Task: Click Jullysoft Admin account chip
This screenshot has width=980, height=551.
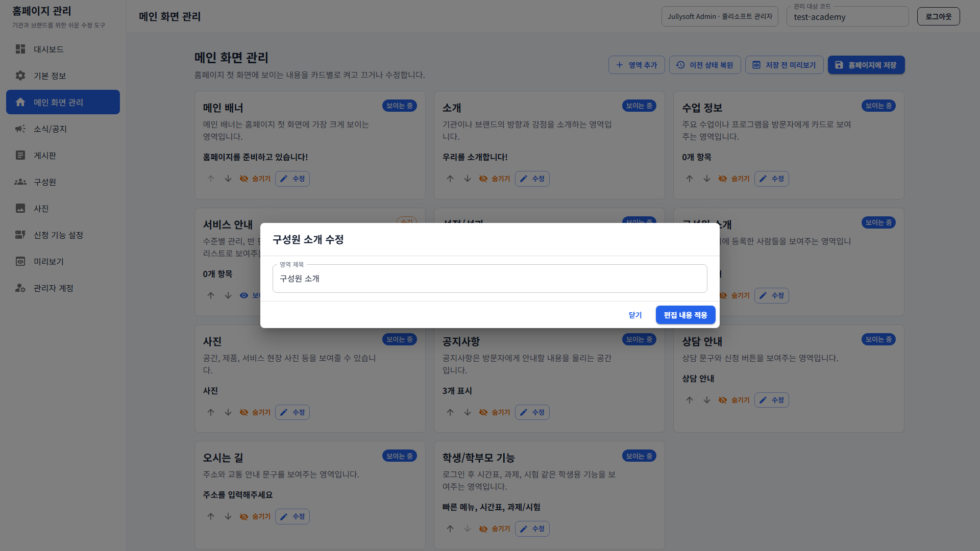Action: click(x=720, y=16)
